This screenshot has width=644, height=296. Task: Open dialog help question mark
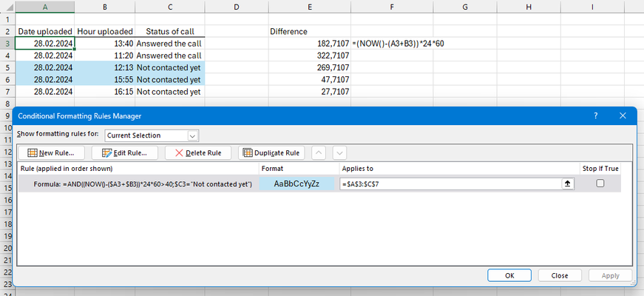coord(595,116)
